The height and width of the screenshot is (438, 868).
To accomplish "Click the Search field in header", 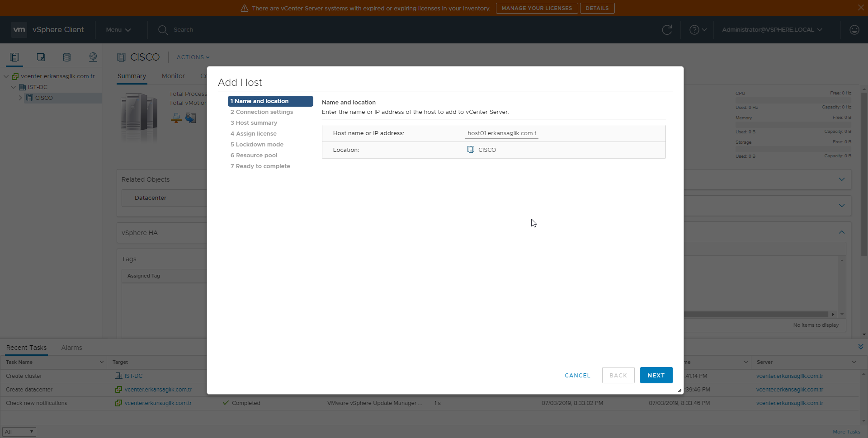I will click(x=183, y=30).
